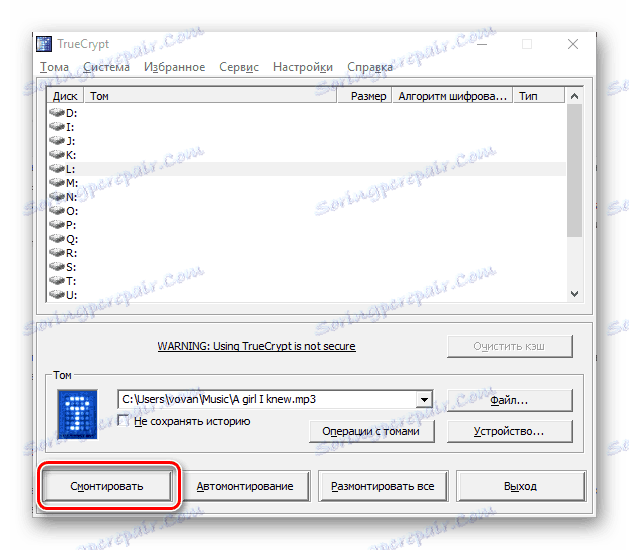The height and width of the screenshot is (550, 629).
Task: Select the L: drive icon
Action: pos(57,169)
